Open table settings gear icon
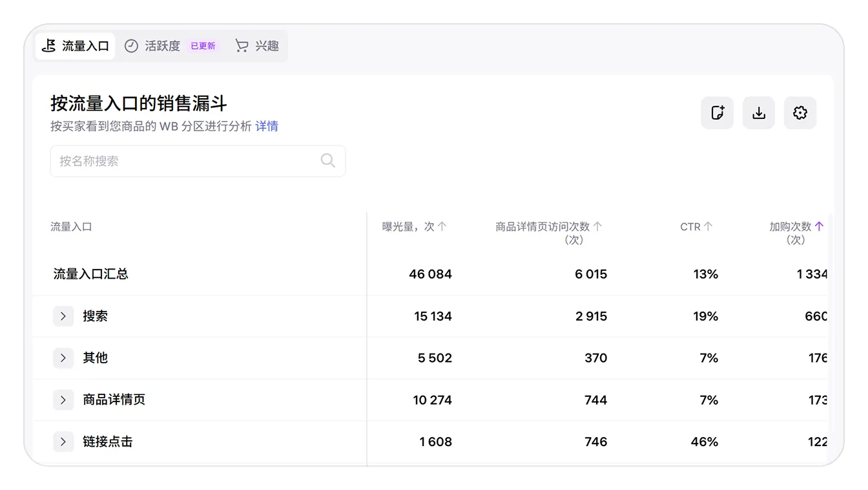The height and width of the screenshot is (490, 868). [x=800, y=113]
